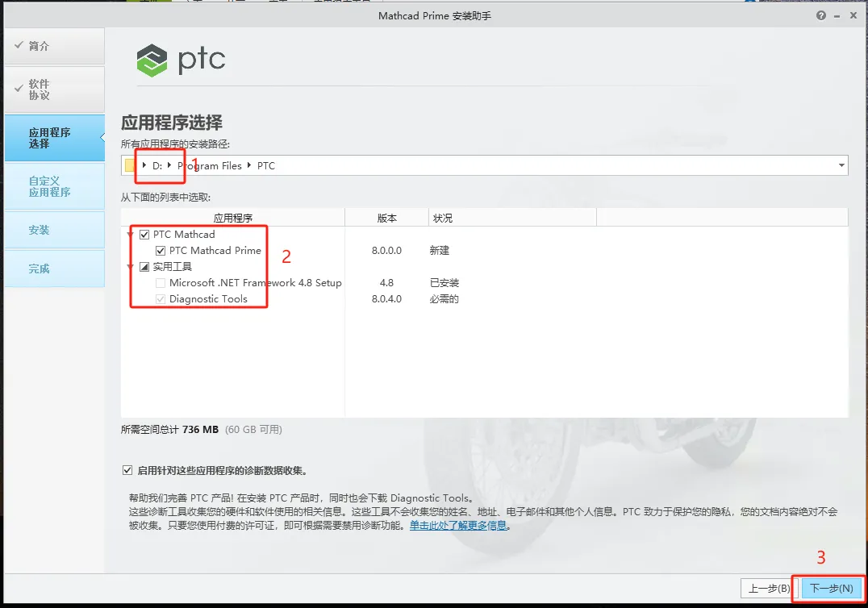Click the D: drive path segment
Image resolution: width=868 pixels, height=608 pixels.
[157, 165]
